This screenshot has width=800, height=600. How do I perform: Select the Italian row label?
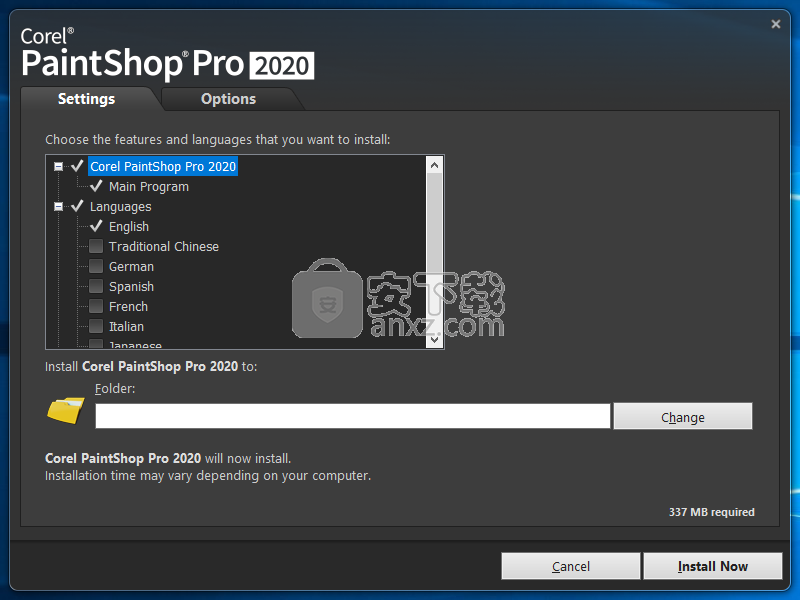(126, 327)
